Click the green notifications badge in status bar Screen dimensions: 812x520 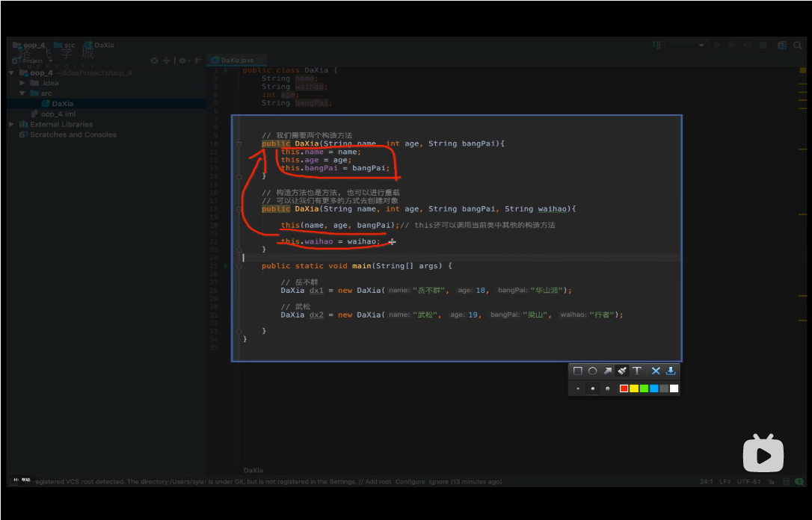[x=799, y=482]
